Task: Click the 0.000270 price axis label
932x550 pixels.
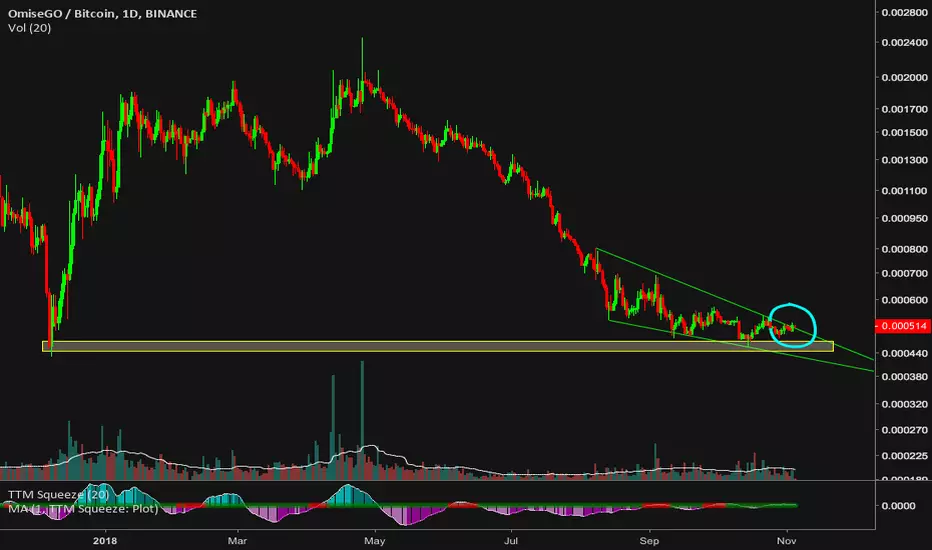Action: click(x=904, y=430)
